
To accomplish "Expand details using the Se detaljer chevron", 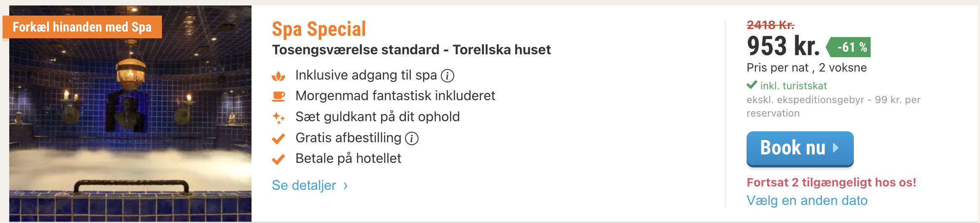I will [346, 186].
